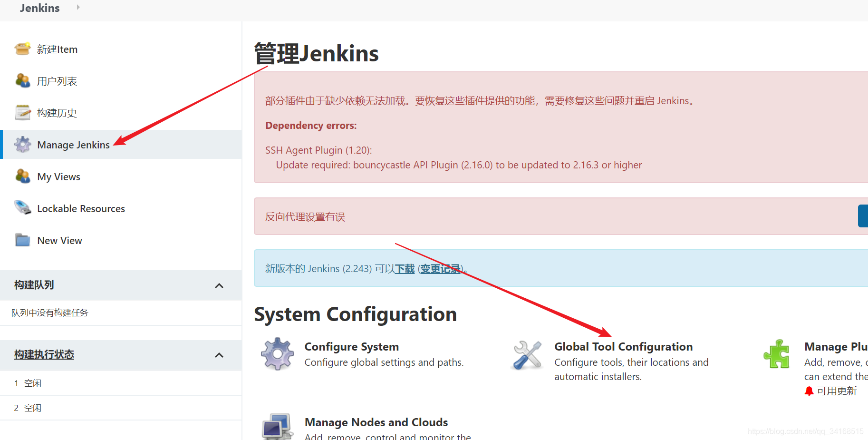Click the 管理Jenkins page heading
The width and height of the screenshot is (868, 440).
(x=317, y=53)
